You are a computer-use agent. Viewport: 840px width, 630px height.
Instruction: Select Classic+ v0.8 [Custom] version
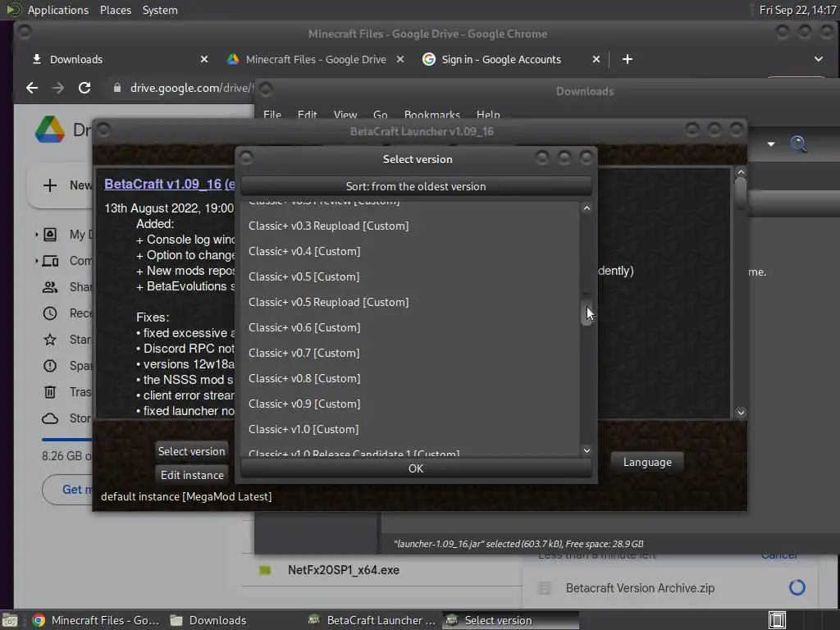(x=410, y=379)
